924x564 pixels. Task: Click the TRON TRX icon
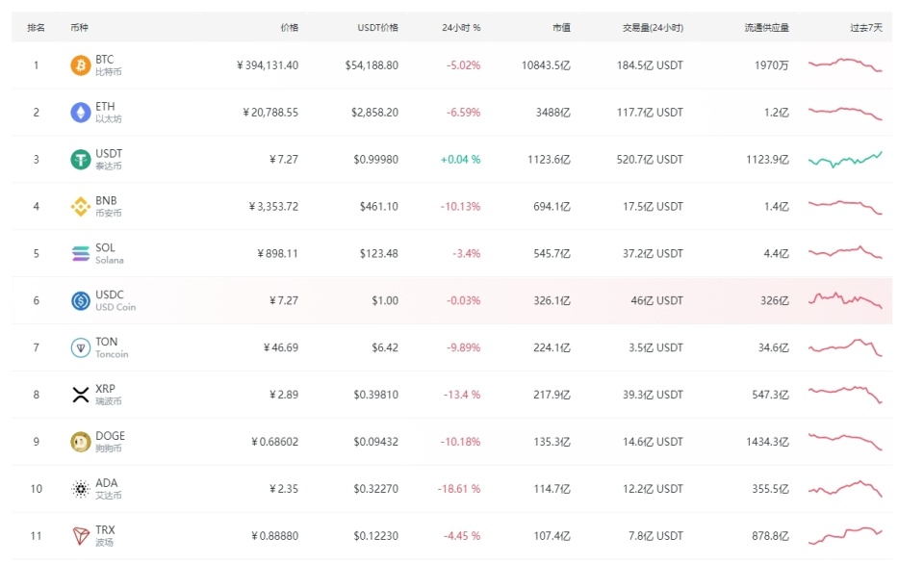[x=81, y=536]
